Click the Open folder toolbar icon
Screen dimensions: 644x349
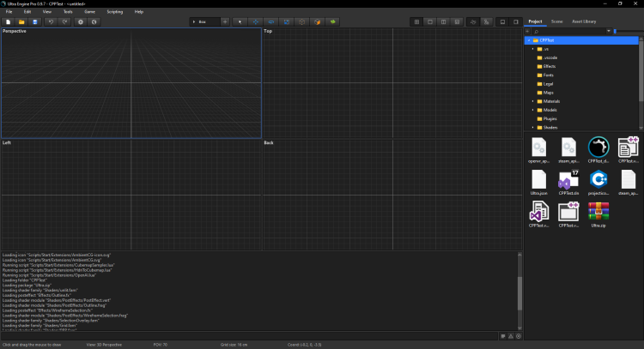22,21
